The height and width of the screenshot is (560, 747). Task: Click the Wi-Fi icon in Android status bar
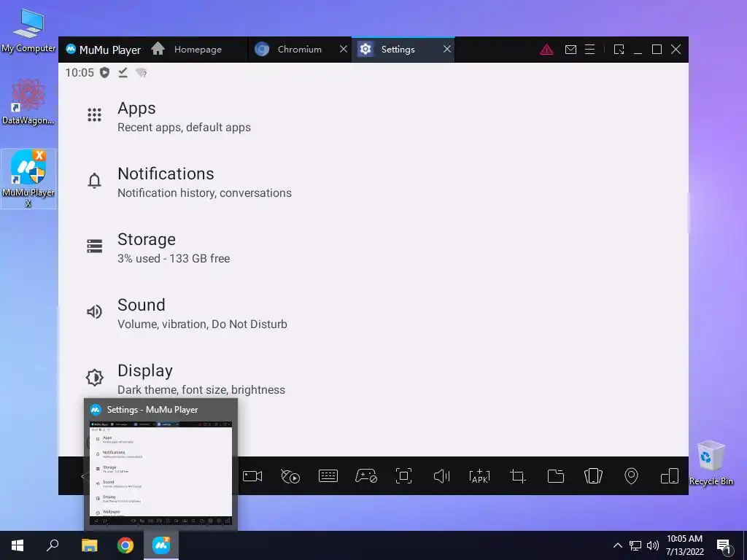tap(141, 72)
